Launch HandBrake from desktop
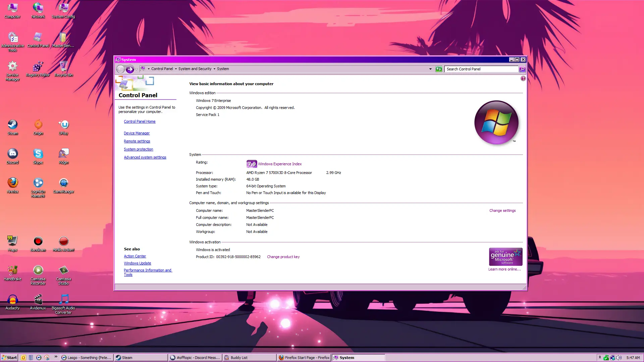The height and width of the screenshot is (362, 644). click(x=12, y=273)
